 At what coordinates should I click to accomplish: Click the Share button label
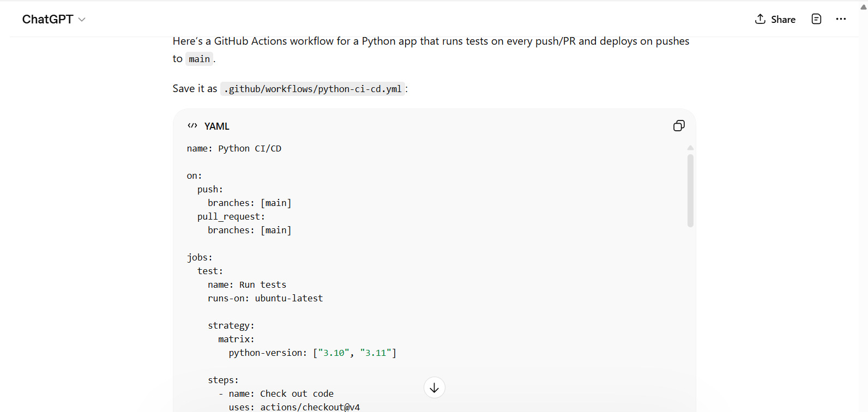click(x=783, y=20)
